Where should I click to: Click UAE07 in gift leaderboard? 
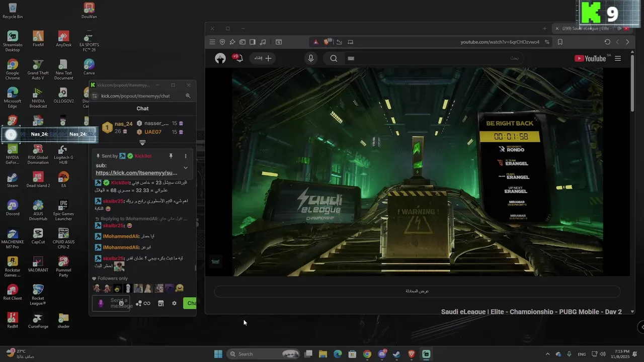153,132
